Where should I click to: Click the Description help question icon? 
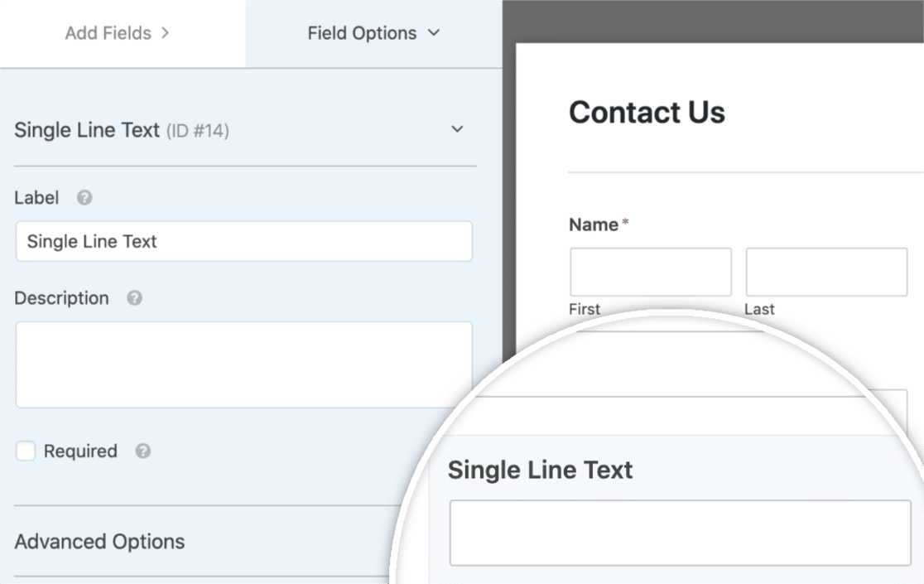coord(134,297)
